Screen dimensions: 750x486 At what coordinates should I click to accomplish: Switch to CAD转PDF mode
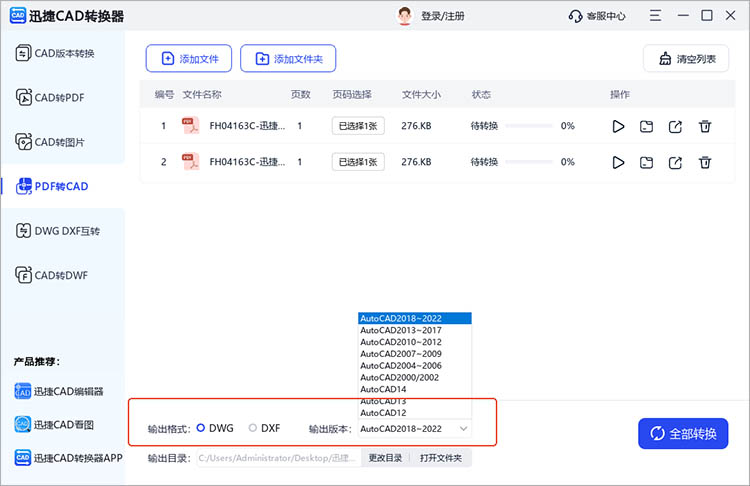(x=50, y=98)
